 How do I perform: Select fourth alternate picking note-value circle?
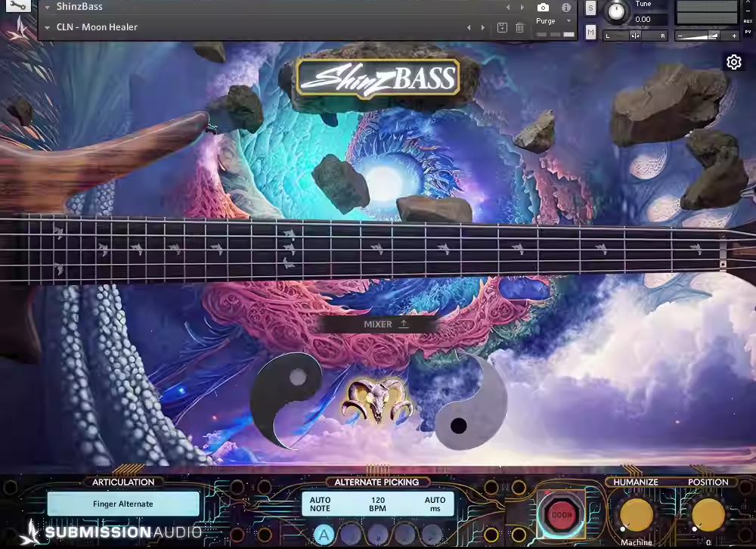pyautogui.click(x=404, y=535)
